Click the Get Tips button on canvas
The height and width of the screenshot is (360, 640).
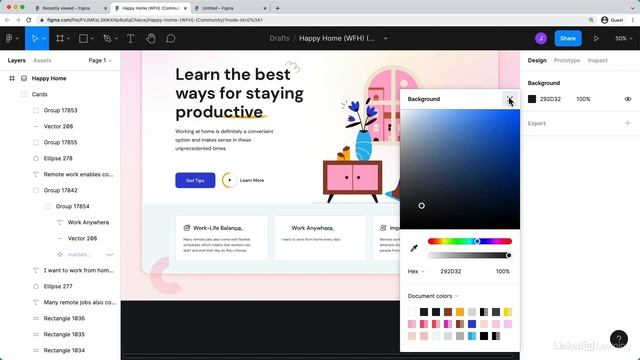(x=195, y=180)
